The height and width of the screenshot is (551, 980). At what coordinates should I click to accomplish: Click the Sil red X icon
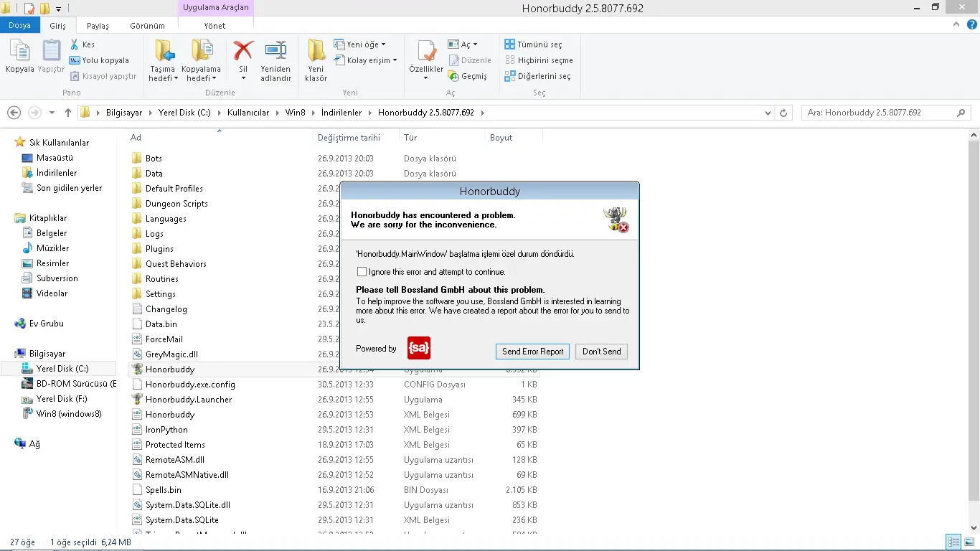pos(243,50)
